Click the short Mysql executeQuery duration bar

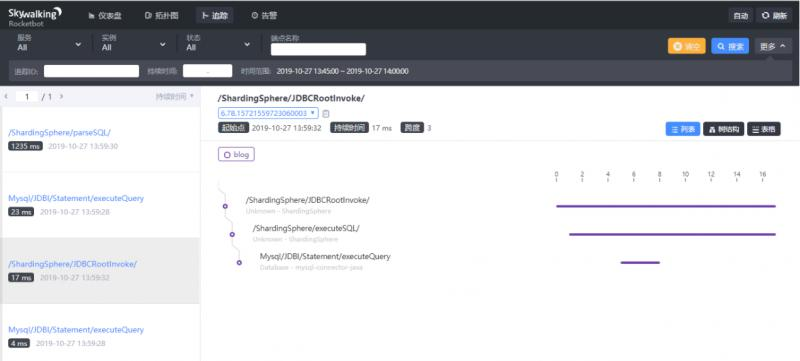pyautogui.click(x=640, y=263)
